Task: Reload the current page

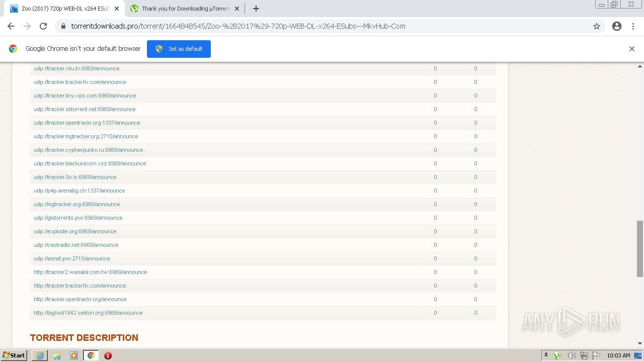Action: coord(43,26)
